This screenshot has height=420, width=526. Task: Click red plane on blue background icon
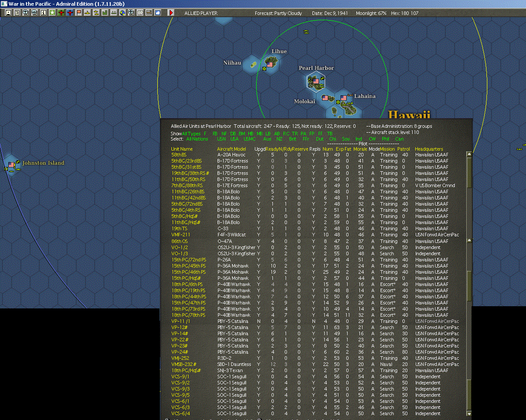(70, 13)
